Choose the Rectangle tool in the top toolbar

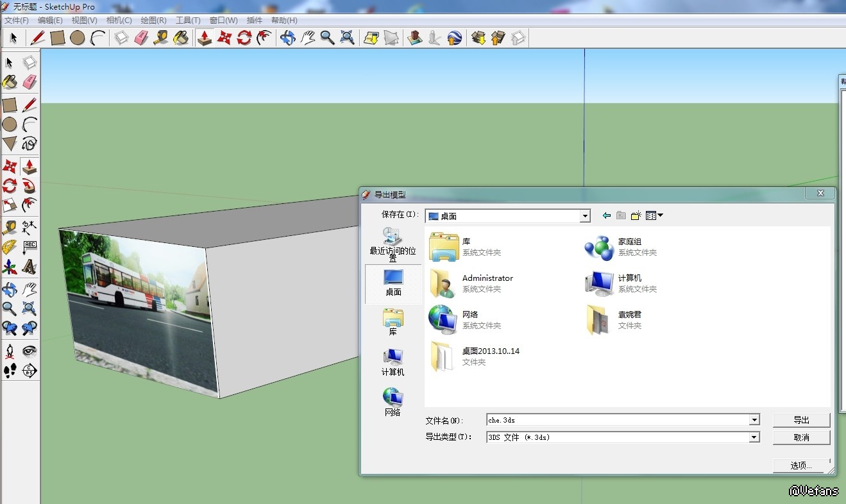[x=58, y=38]
